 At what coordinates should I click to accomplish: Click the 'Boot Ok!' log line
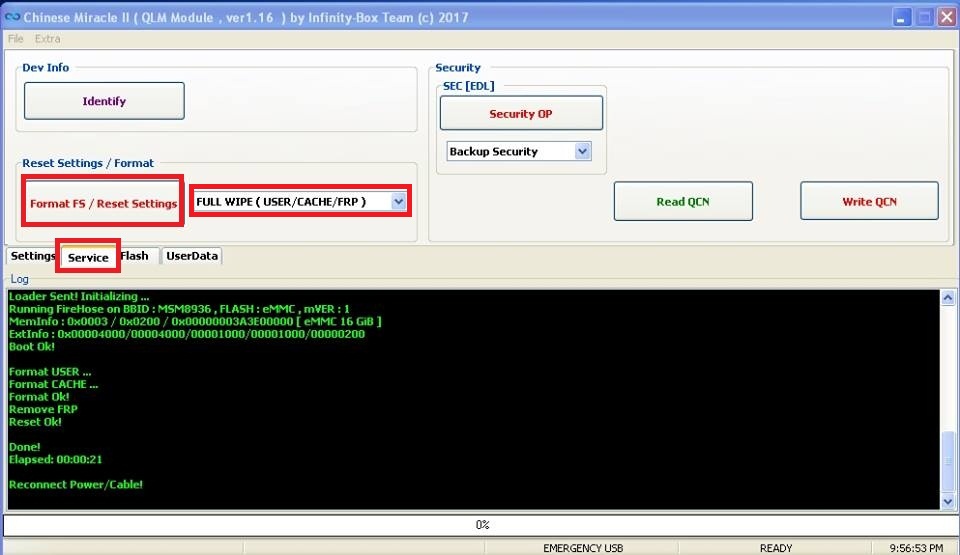(31, 346)
